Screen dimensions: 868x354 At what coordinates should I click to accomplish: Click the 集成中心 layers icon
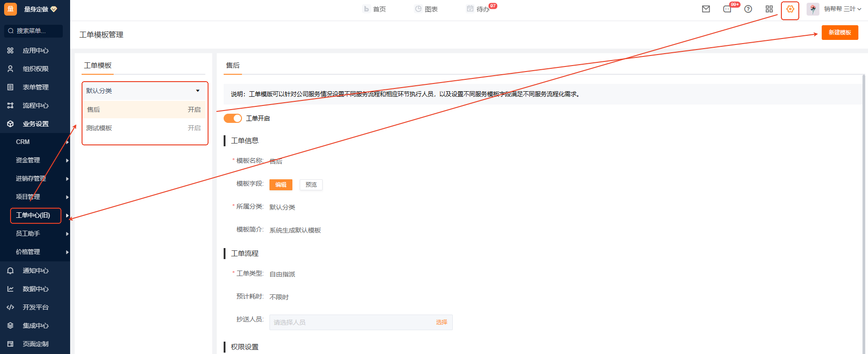tap(10, 326)
